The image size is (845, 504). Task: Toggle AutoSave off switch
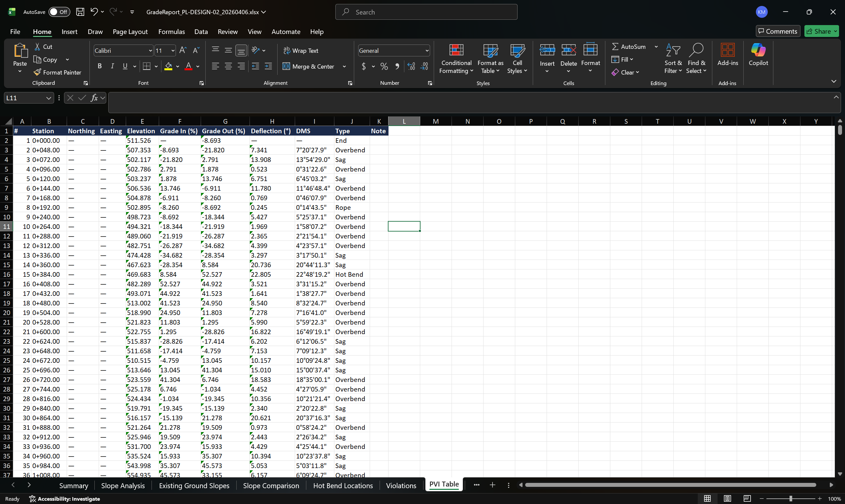pyautogui.click(x=59, y=12)
